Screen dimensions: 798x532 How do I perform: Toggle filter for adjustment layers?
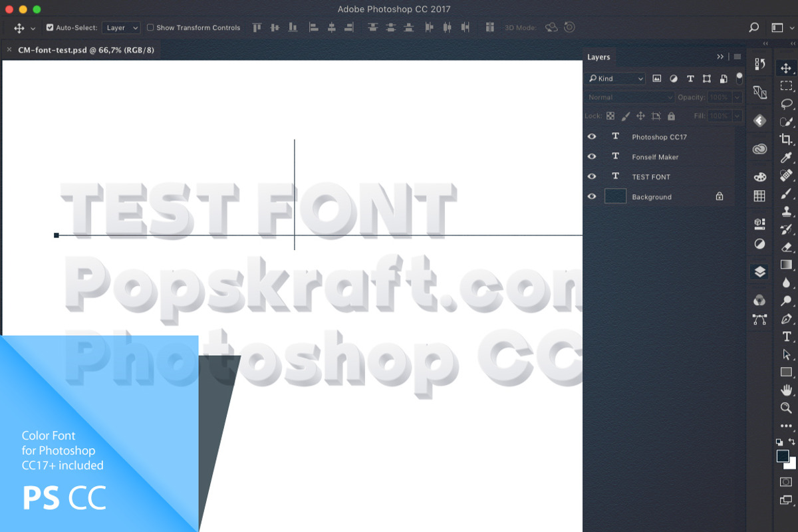click(x=674, y=78)
